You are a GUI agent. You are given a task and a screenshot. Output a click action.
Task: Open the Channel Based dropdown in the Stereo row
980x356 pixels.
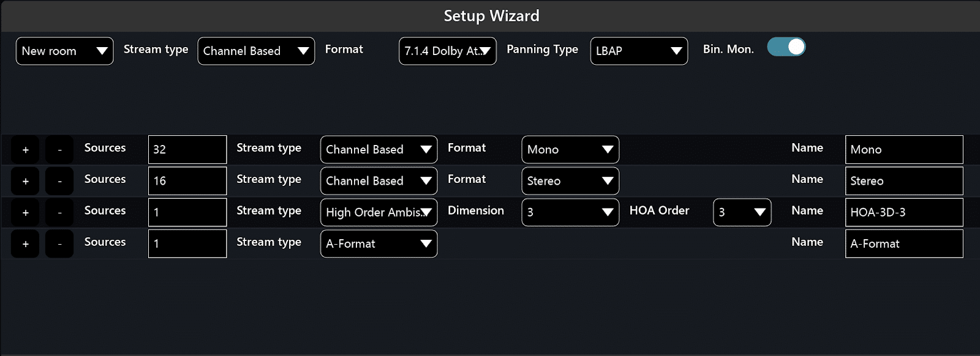(379, 181)
